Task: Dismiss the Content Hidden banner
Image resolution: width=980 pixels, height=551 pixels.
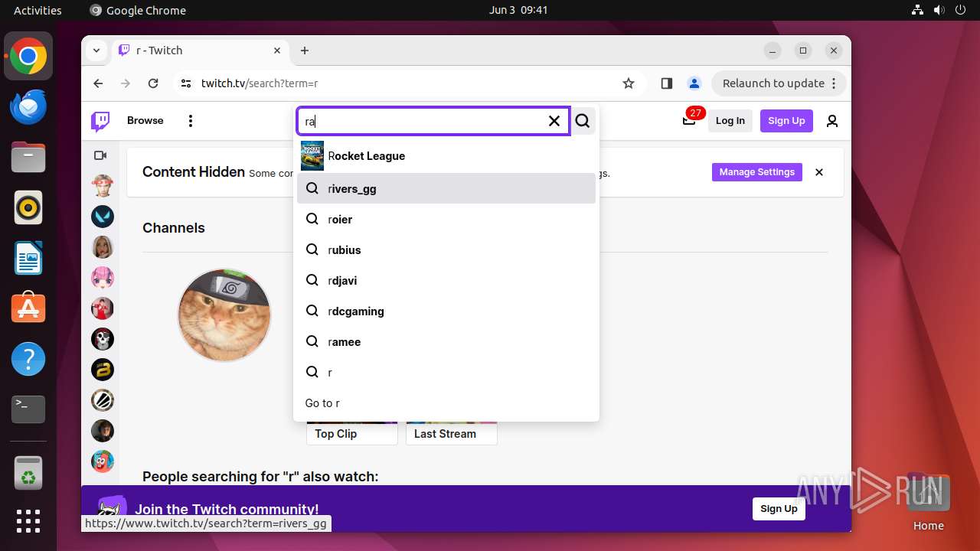Action: pos(819,172)
